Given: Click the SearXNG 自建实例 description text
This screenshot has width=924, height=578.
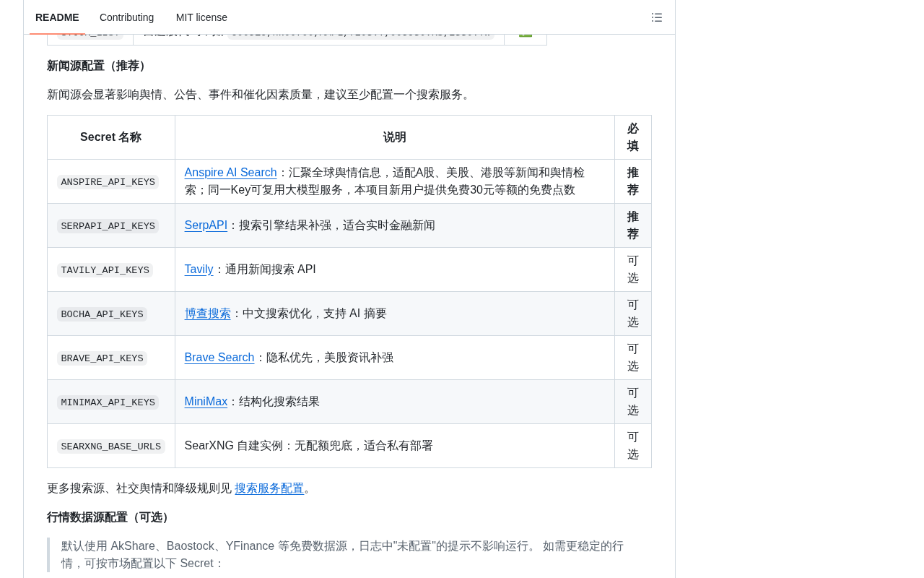Looking at the screenshot, I should (309, 446).
